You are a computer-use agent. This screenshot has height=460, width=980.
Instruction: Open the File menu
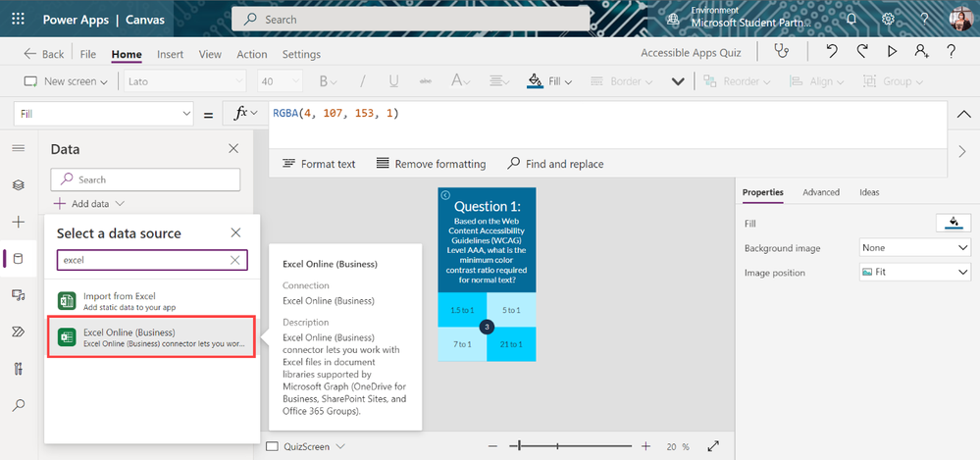point(88,54)
